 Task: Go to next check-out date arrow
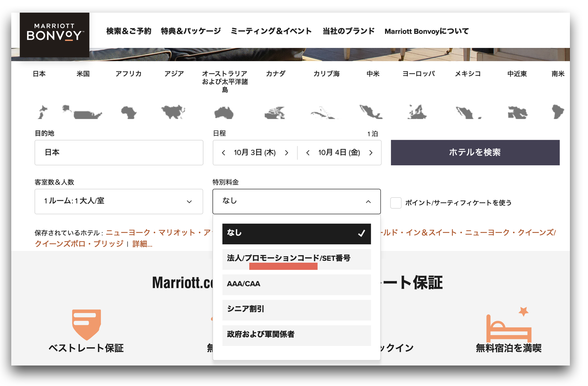point(371,153)
